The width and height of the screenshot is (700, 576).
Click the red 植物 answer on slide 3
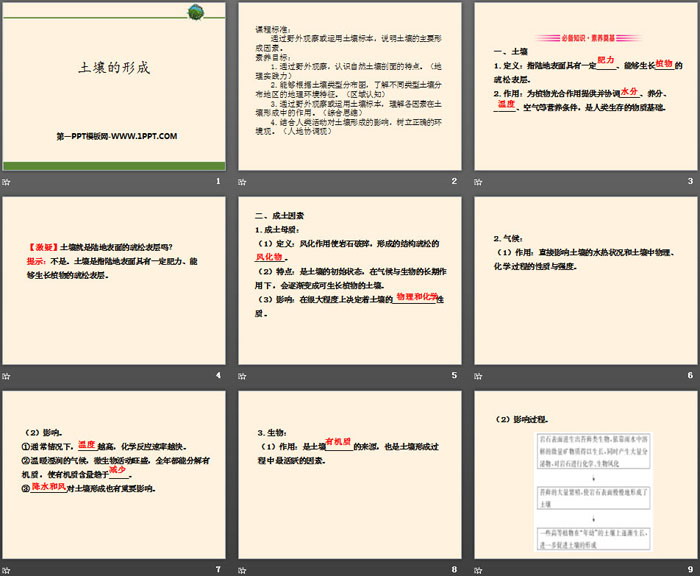point(664,63)
